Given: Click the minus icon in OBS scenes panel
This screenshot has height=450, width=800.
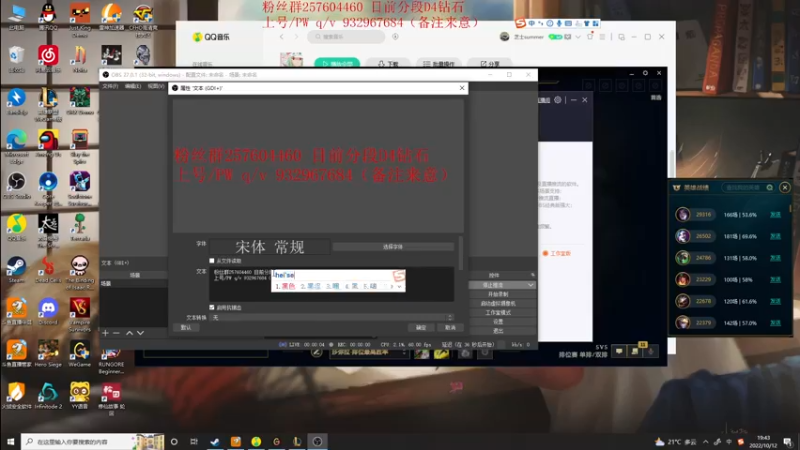Looking at the screenshot, I should [x=116, y=333].
